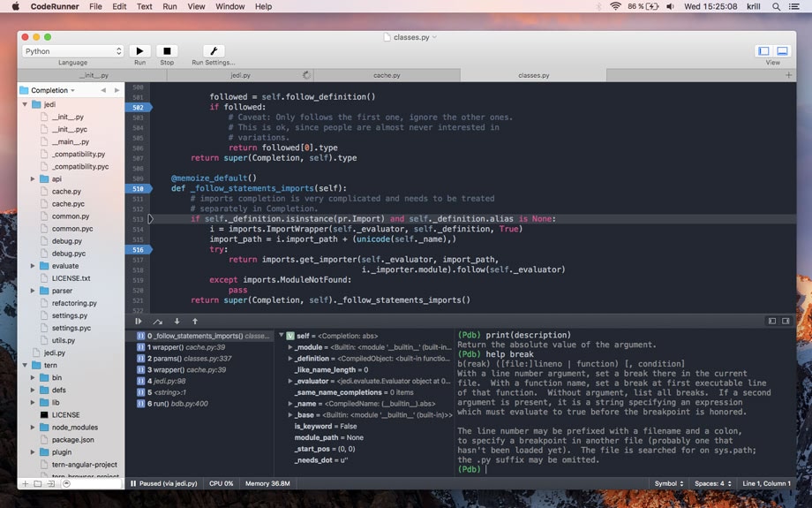Add new tab with plus icon

click(788, 75)
